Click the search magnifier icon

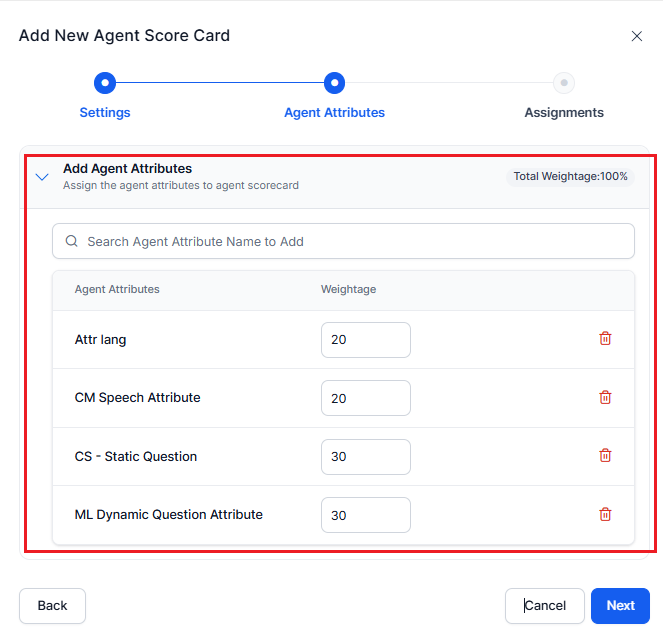(71, 241)
